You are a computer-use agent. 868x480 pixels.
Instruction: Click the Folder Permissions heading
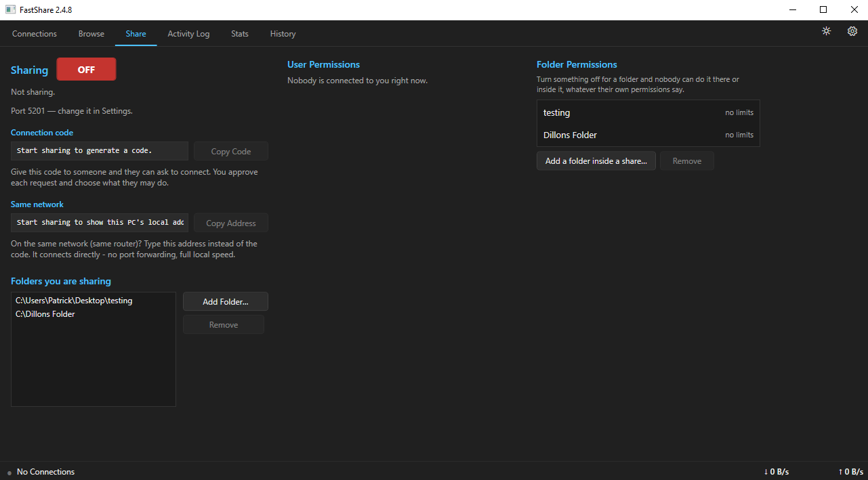pos(577,64)
